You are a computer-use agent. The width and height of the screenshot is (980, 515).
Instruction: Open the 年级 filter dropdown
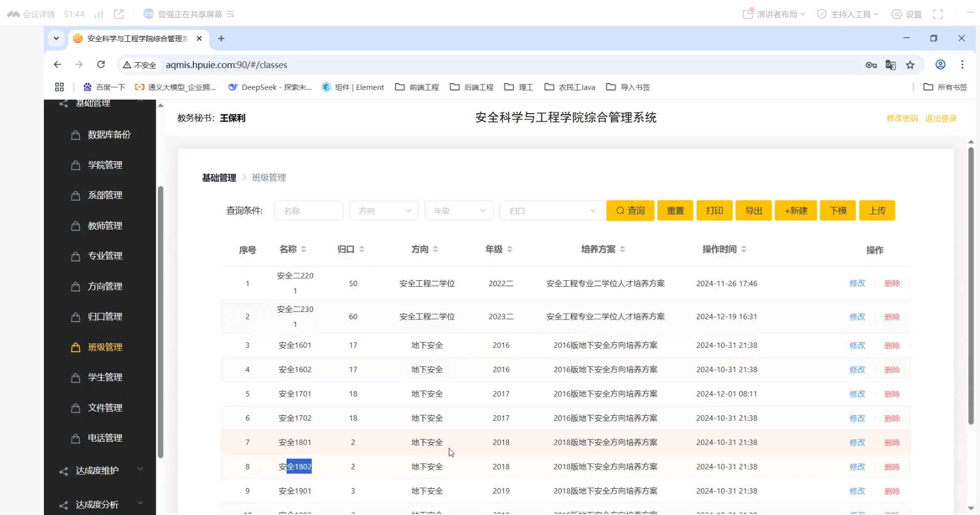[458, 211]
